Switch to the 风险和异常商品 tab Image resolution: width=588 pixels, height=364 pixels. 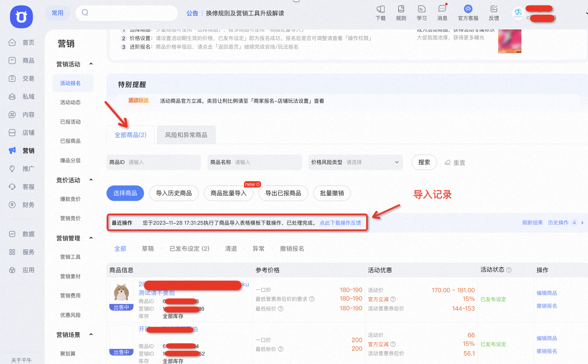coord(186,135)
